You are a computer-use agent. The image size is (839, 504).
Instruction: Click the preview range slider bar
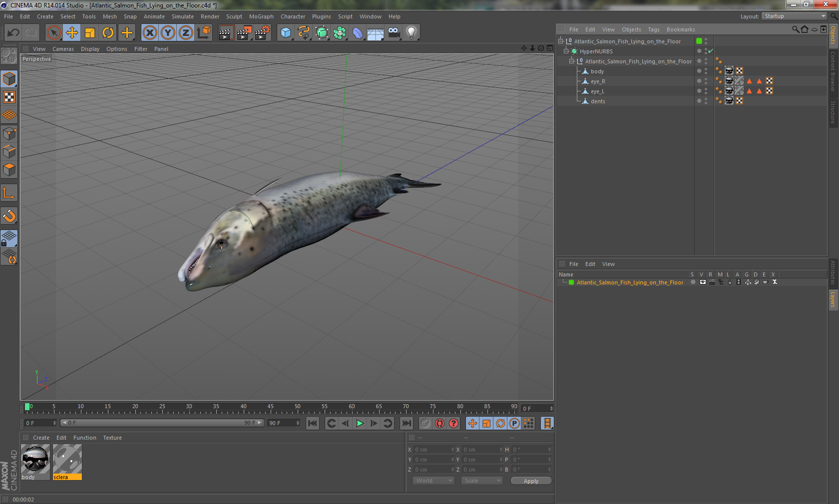162,423
